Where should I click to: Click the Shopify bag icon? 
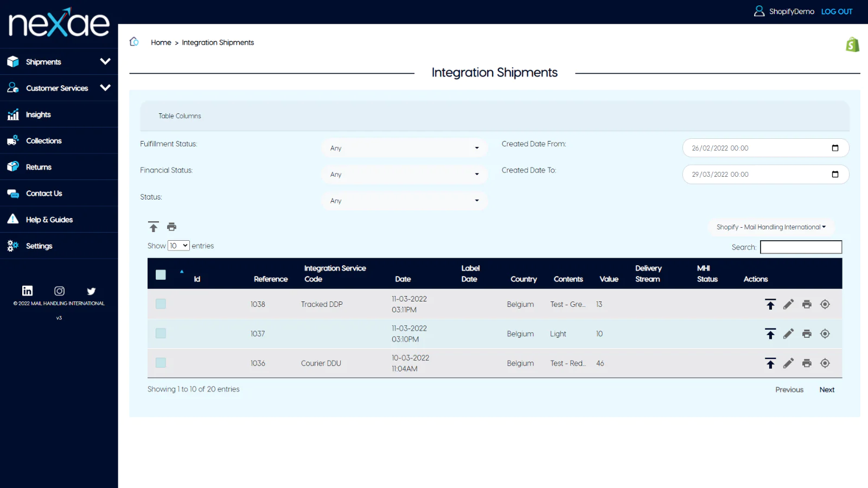pos(852,44)
